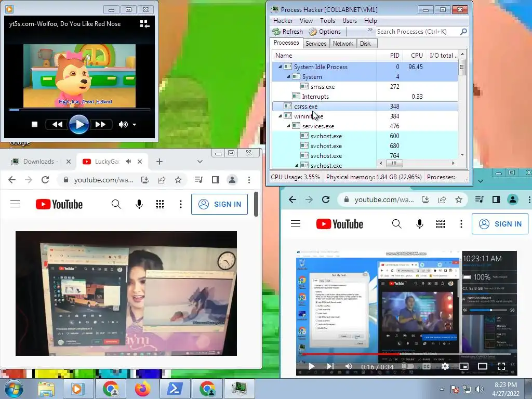The width and height of the screenshot is (532, 399).
Task: Select svchost.exe with PID 680
Action: click(365, 145)
